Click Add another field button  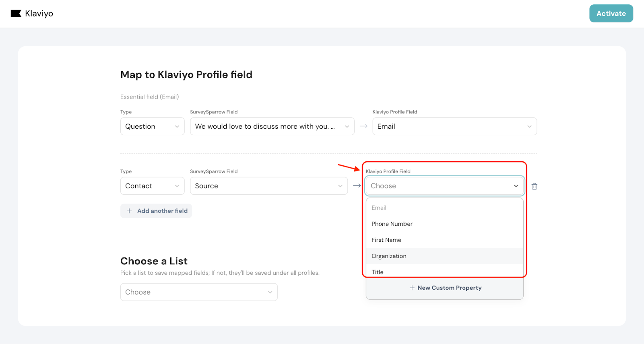click(x=156, y=211)
